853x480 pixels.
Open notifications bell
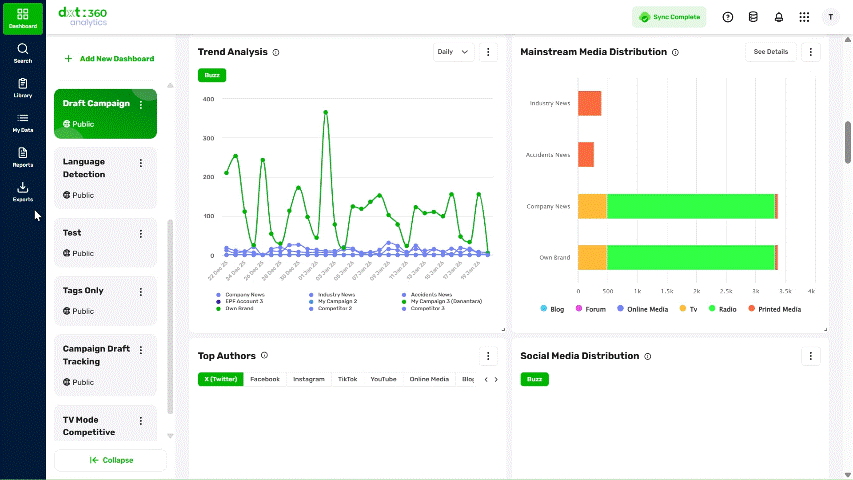pos(778,17)
